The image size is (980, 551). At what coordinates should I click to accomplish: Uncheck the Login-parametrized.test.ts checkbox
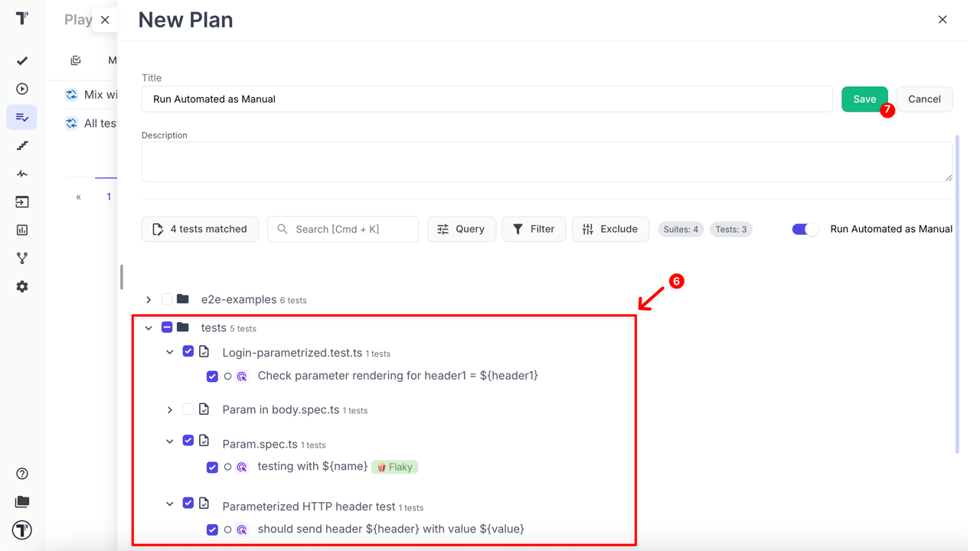(x=188, y=351)
